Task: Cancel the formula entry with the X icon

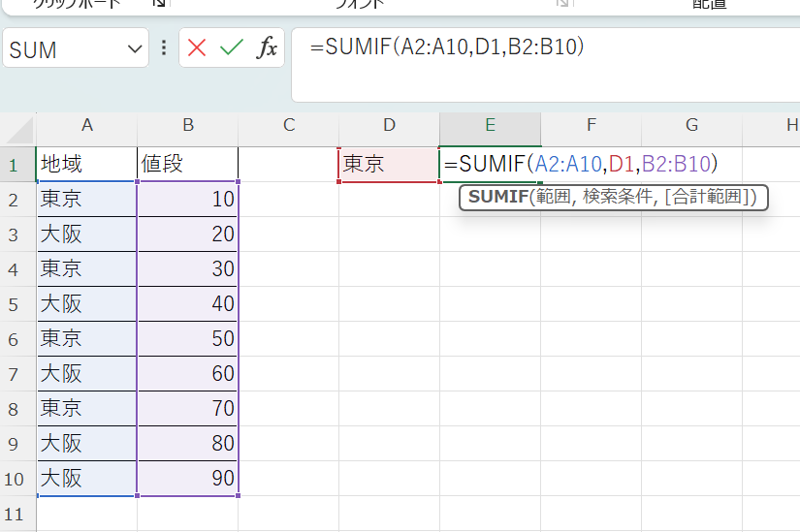Action: [198, 48]
